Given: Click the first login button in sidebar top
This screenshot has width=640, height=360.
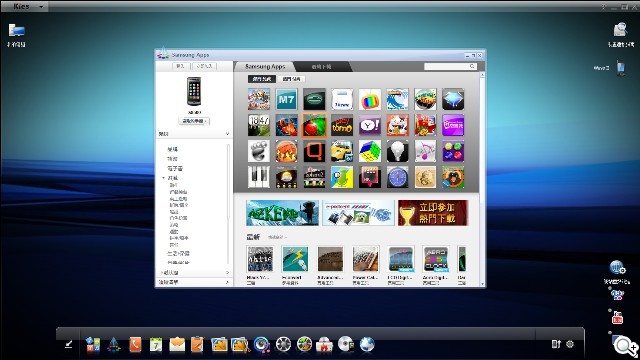Looking at the screenshot, I should tap(181, 66).
